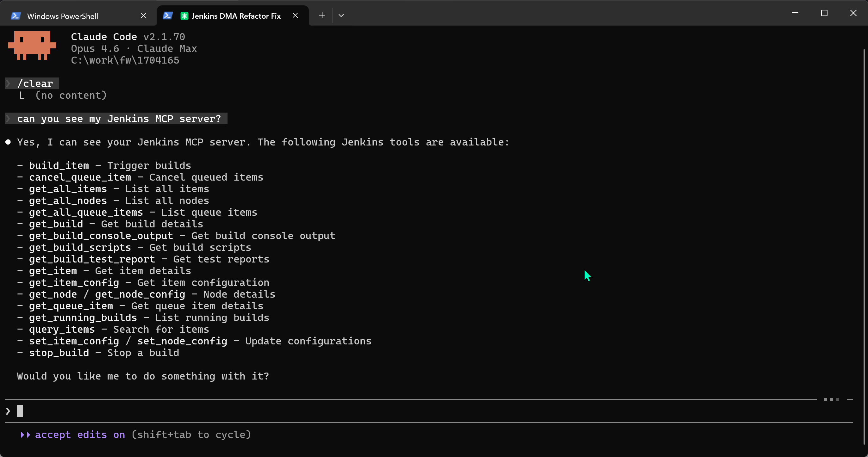Close the Windows PowerShell tab
868x457 pixels.
click(x=143, y=16)
